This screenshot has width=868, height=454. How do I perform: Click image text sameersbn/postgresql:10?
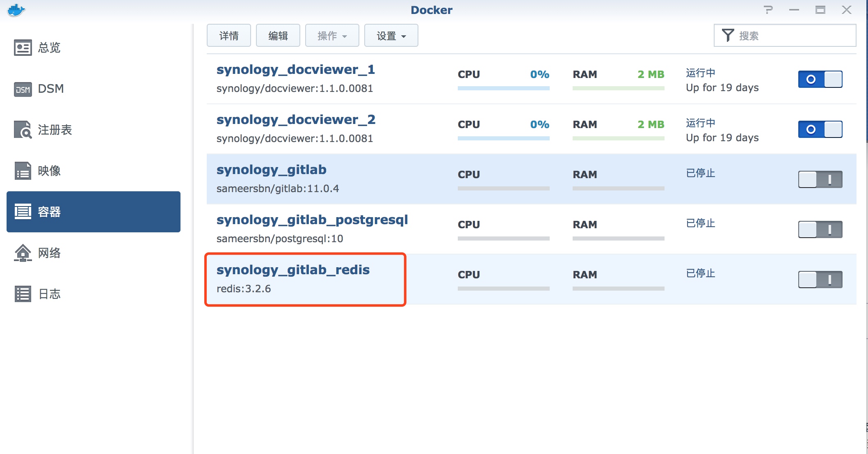tap(280, 239)
